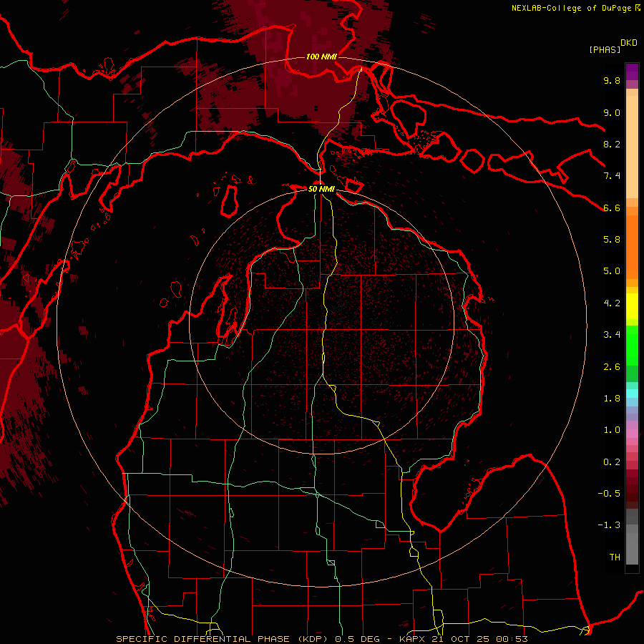Screen dimensions: 644x644
Task: Click the -0.5 color scale value
Action: tap(609, 494)
